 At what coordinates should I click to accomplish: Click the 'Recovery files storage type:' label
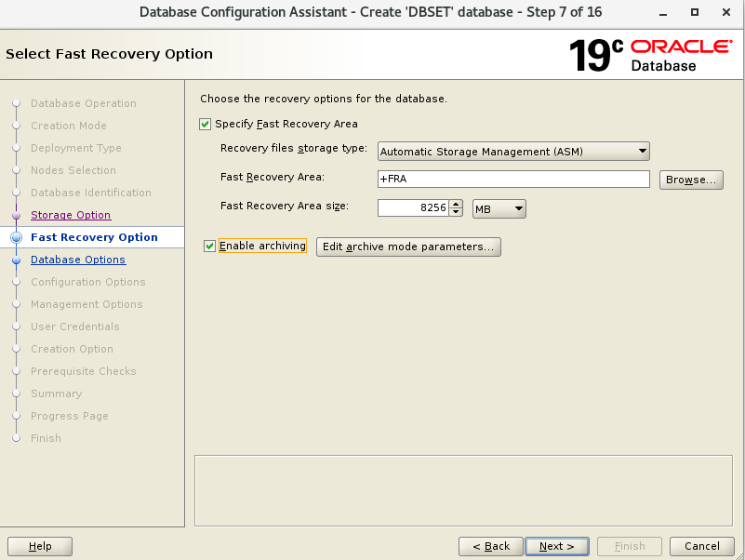pos(294,148)
